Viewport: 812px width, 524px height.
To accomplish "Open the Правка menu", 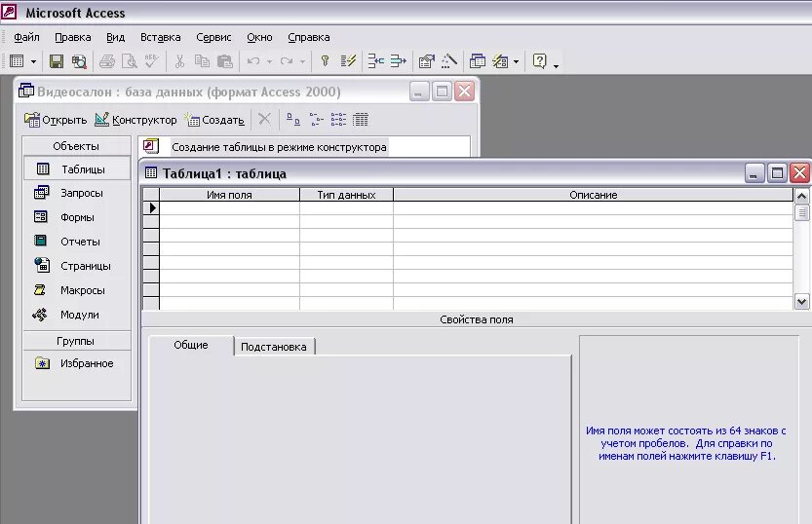I will pyautogui.click(x=73, y=37).
